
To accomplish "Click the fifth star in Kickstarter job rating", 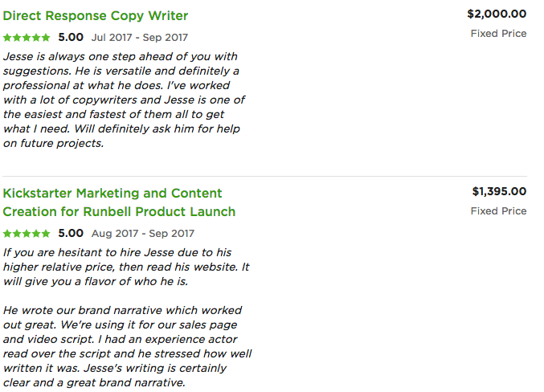I will coord(46,234).
